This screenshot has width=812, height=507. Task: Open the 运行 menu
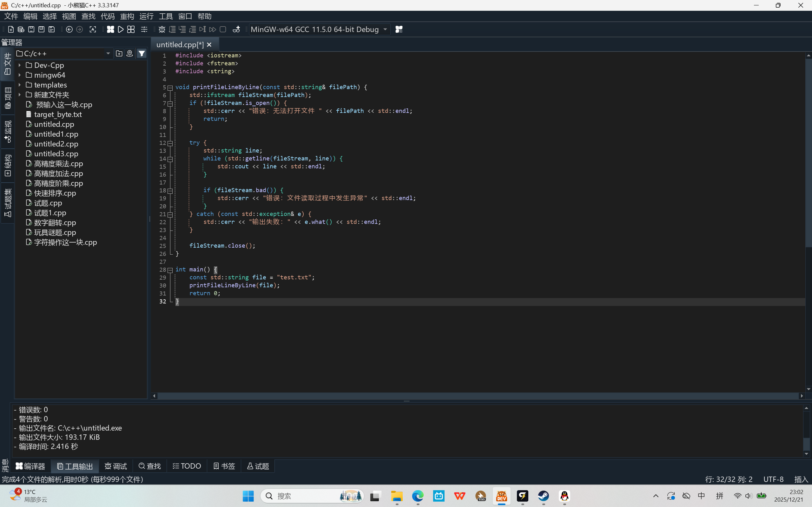pos(146,16)
